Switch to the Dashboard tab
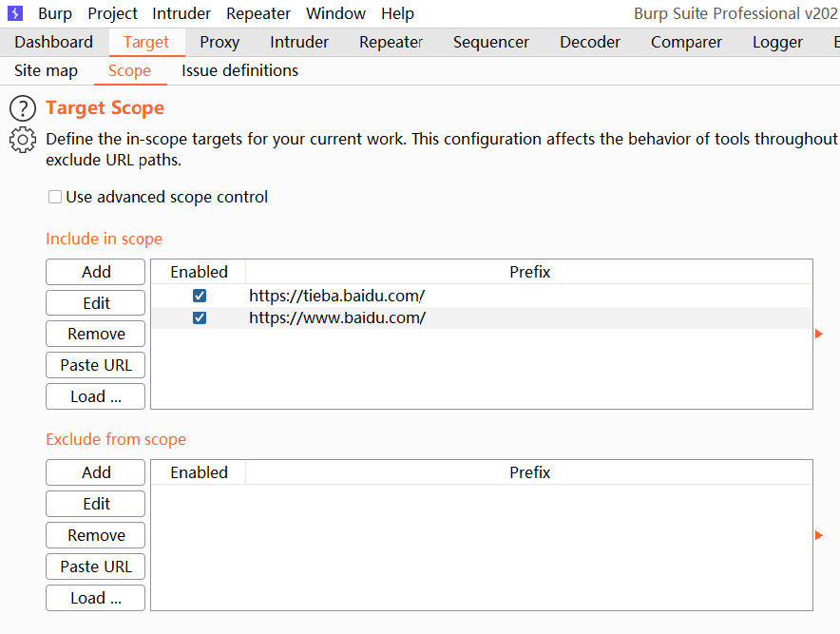The height and width of the screenshot is (634, 840). tap(53, 42)
